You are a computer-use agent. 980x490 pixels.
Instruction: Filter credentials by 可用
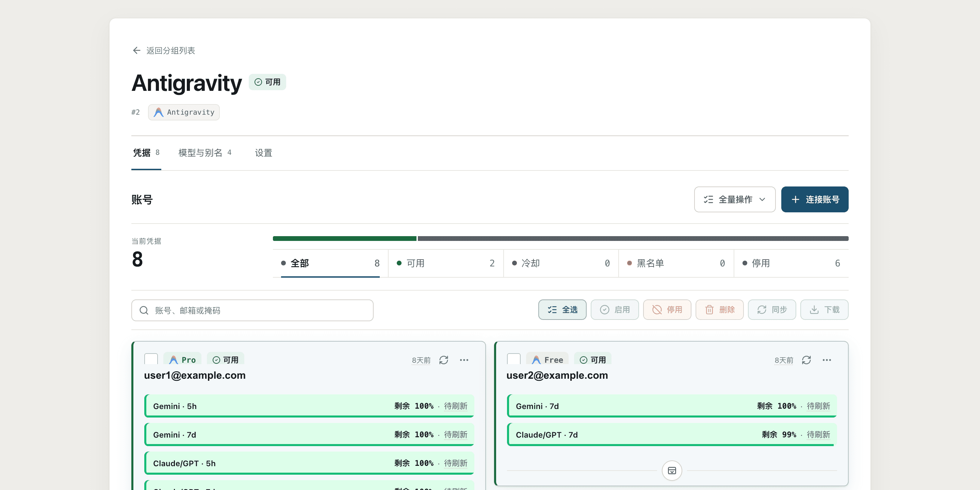click(445, 263)
